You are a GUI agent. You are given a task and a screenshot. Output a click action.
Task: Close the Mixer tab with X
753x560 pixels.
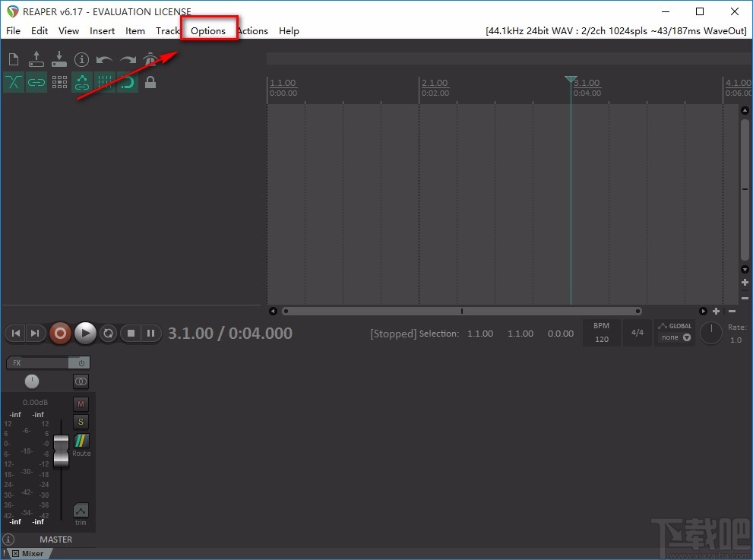coord(15,554)
